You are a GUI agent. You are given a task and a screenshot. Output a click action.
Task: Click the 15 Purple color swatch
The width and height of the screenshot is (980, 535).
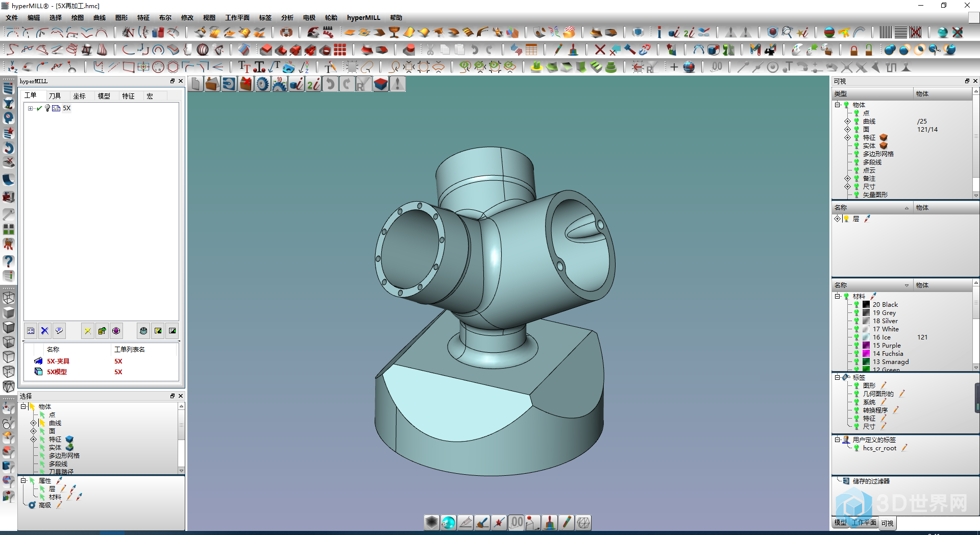[866, 346]
